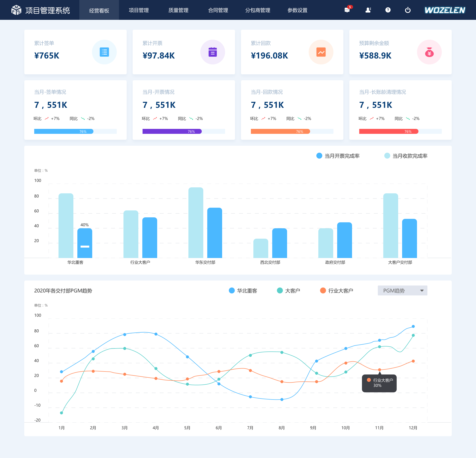Click the 环比 up-trend arrow in 长账龄清理情况 card
476x458 pixels.
pyautogui.click(x=372, y=118)
